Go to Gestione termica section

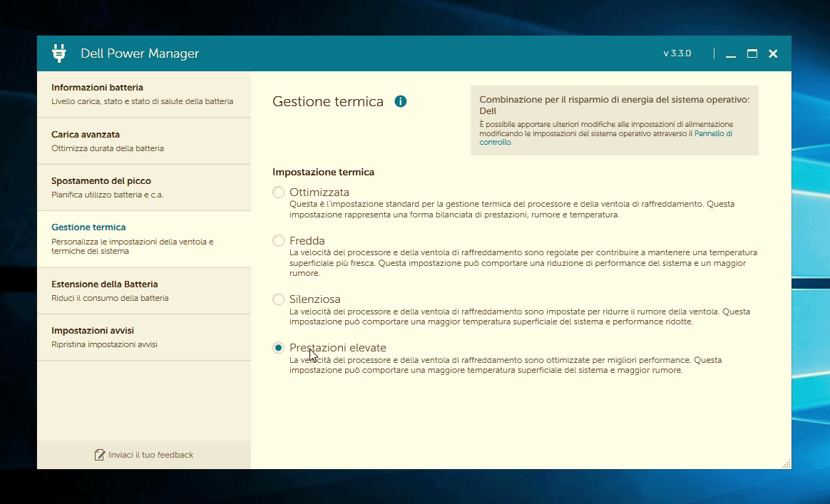(144, 239)
